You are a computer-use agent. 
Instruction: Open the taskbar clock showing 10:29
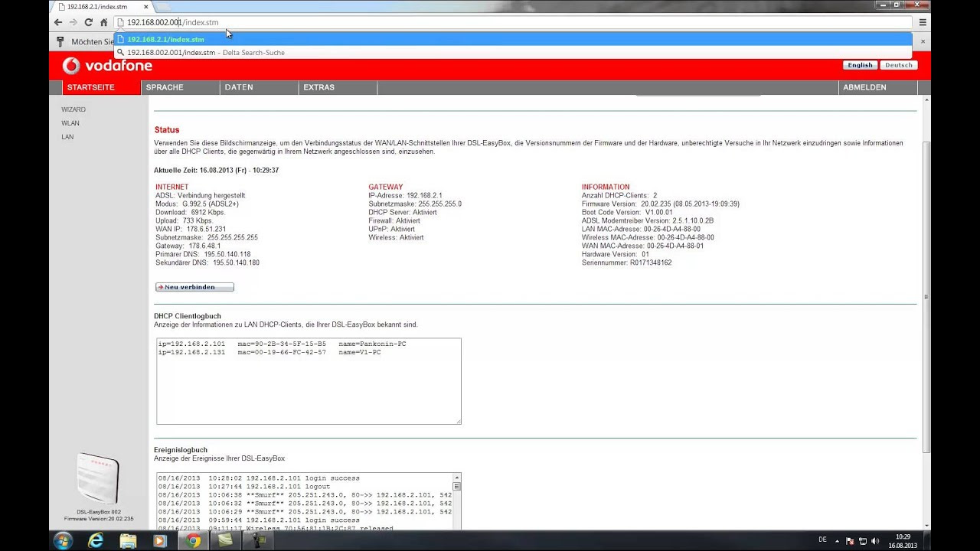[x=903, y=540]
